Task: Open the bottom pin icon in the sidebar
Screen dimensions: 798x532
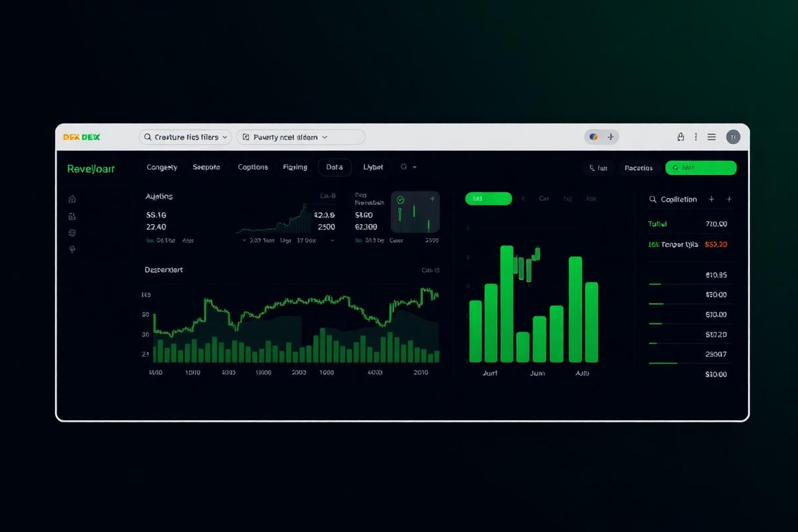Action: point(72,249)
